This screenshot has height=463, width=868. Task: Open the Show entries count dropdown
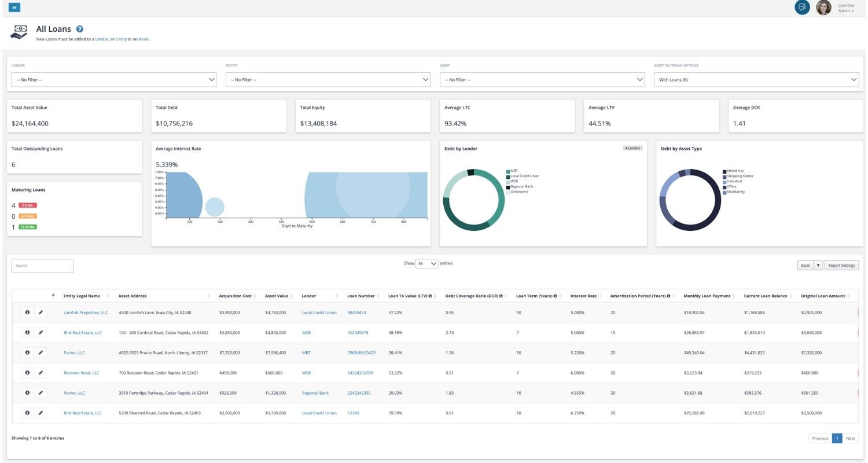click(427, 263)
